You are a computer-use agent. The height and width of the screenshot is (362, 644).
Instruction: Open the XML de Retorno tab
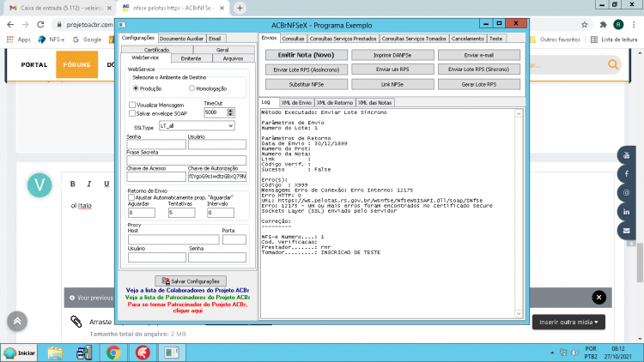[x=335, y=103]
